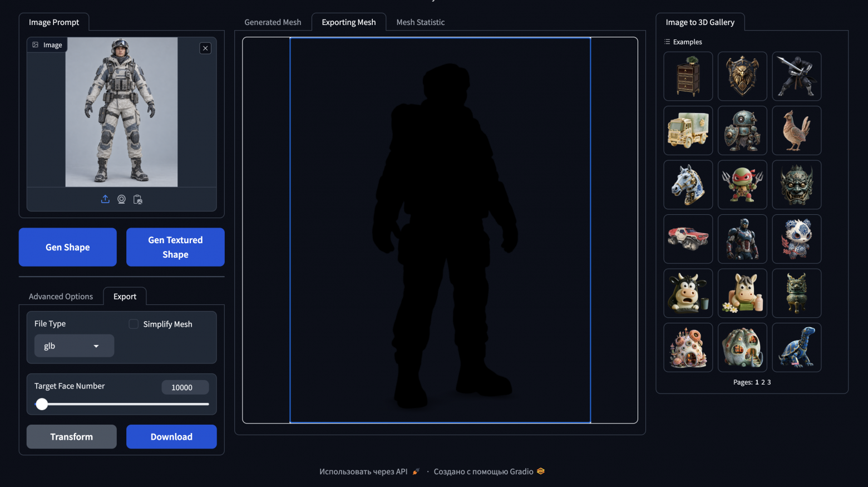
Task: Select the lion shield example thumbnail
Action: click(x=742, y=76)
